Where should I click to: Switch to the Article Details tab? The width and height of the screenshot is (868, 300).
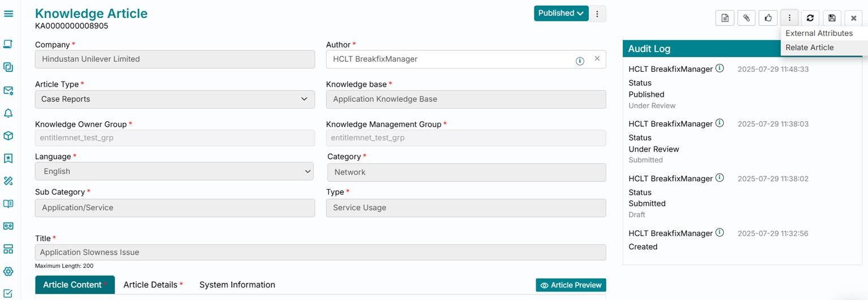pos(153,285)
